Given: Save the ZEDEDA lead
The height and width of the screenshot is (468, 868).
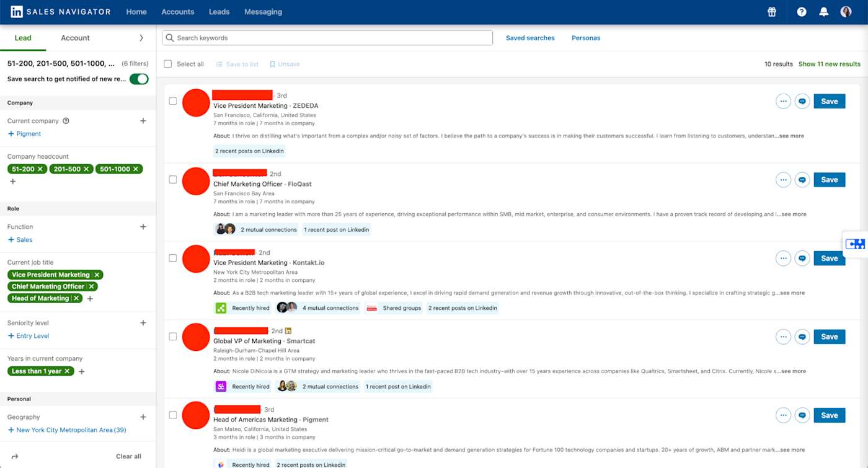Looking at the screenshot, I should (830, 101).
